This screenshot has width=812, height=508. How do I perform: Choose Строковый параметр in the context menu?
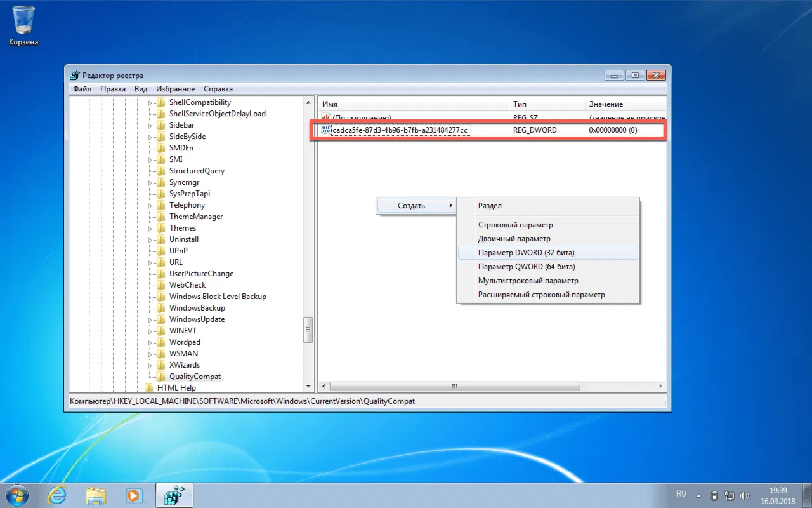point(516,224)
